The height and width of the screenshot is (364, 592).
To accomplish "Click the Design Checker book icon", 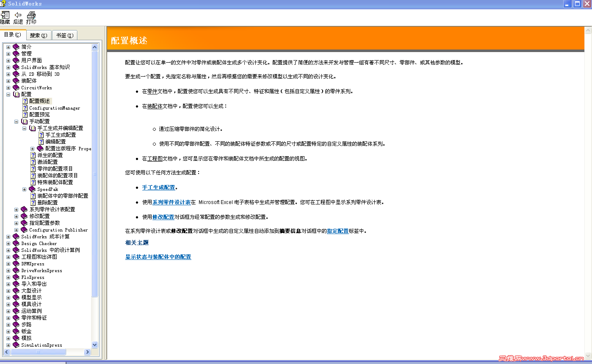I will (x=16, y=243).
